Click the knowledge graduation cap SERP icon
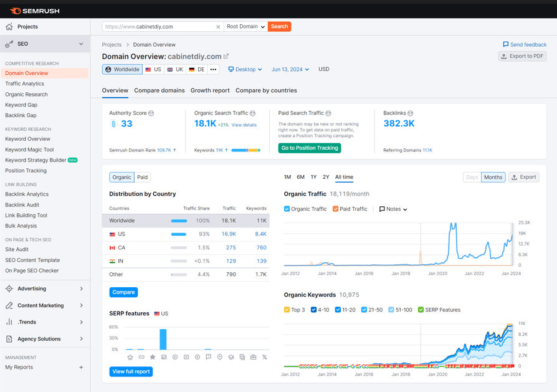This screenshot has width=557, height=392. [231, 357]
